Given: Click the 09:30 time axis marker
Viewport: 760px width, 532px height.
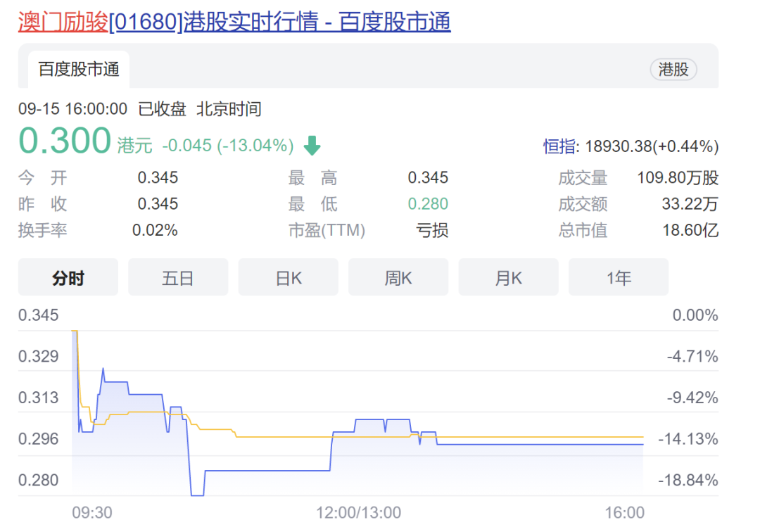Looking at the screenshot, I should point(92,512).
